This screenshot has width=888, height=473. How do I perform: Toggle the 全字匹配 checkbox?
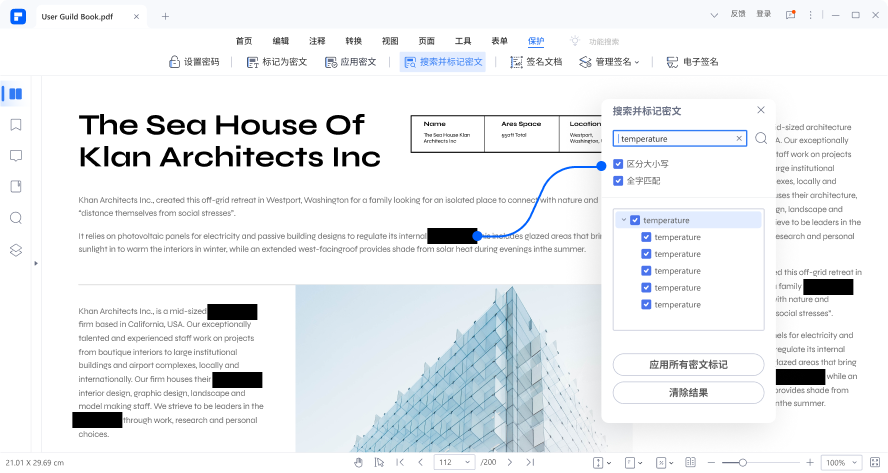[x=618, y=181]
